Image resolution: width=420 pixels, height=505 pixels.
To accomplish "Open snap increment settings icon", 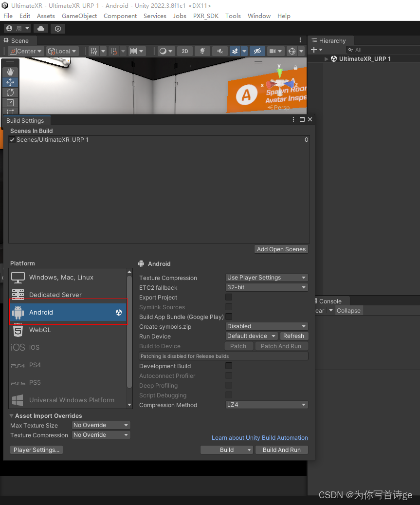I will point(133,51).
